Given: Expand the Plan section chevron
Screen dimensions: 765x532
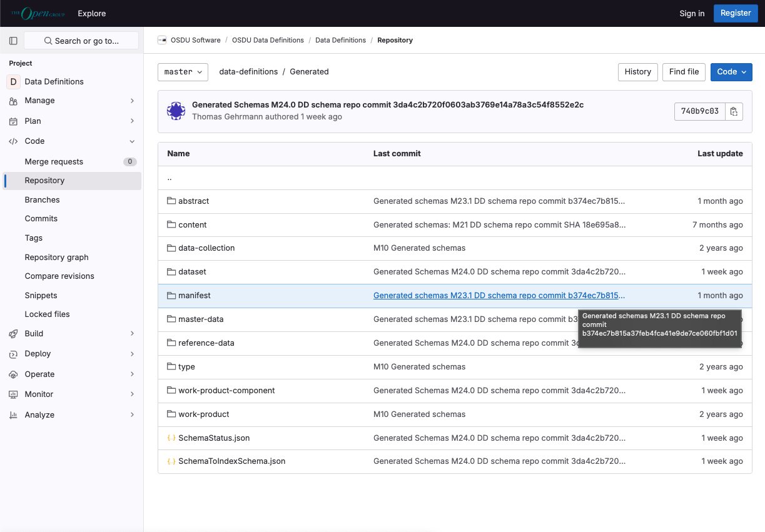Looking at the screenshot, I should coord(132,121).
